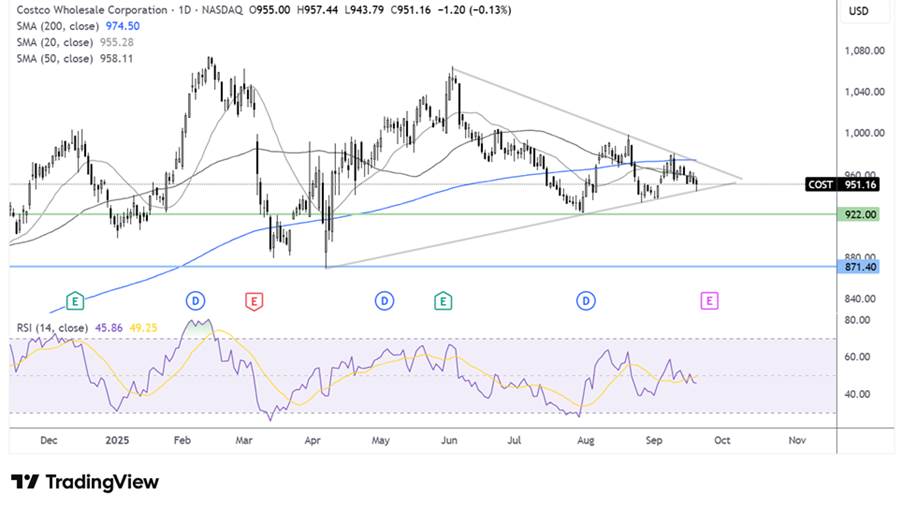Screen dimensions: 902x510
Task: Click the Nov label on time axis
Action: 797,440
